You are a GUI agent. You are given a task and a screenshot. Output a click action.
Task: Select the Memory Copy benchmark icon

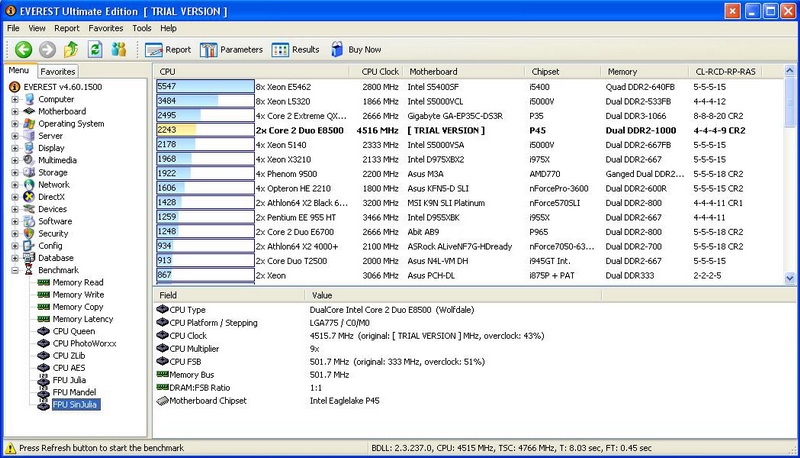pos(44,307)
